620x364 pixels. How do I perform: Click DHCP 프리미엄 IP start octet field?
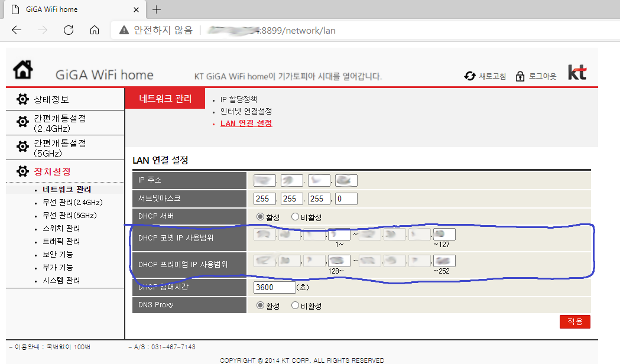coord(339,261)
